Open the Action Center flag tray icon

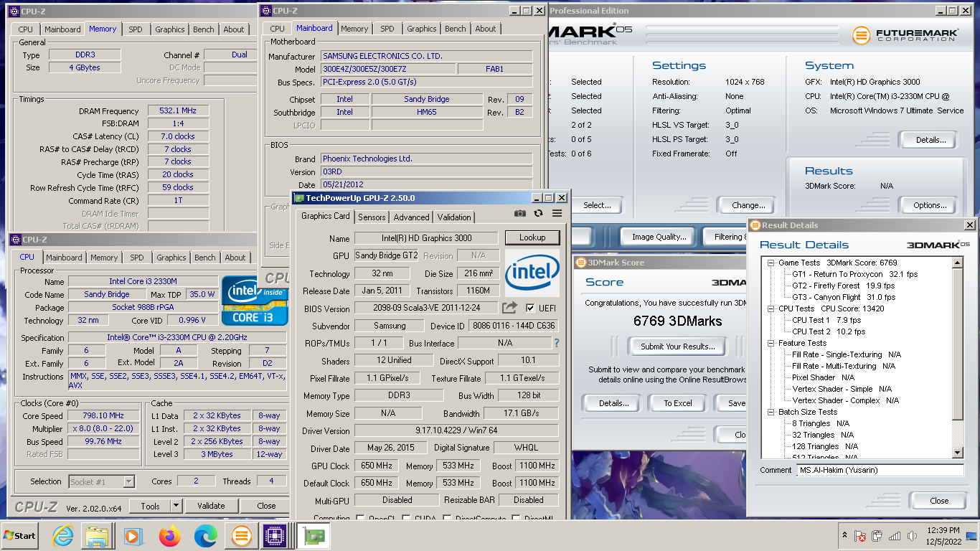tap(859, 536)
